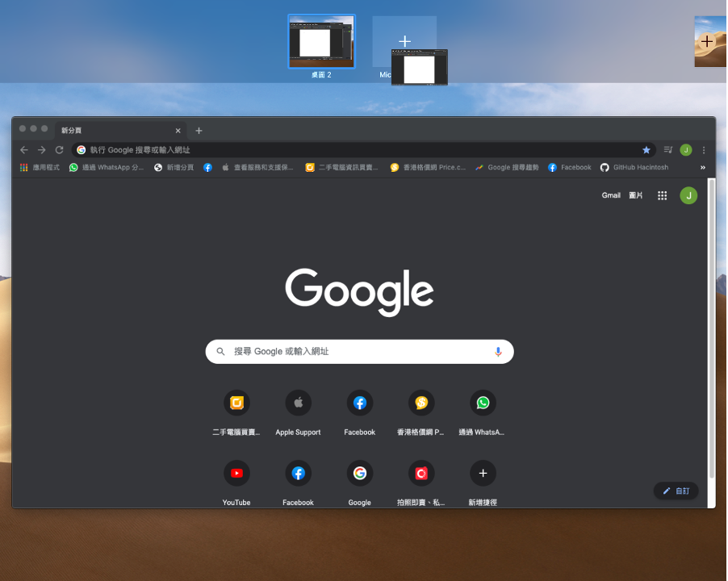This screenshot has height=581, width=728.
Task: Add a shortcut with 新增捷徑 button
Action: [x=483, y=483]
